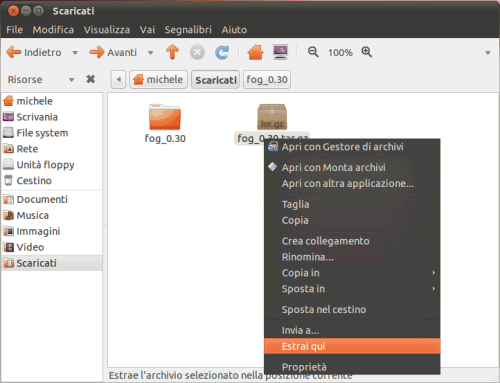
Task: Open the Modifica menu
Action: click(x=53, y=30)
